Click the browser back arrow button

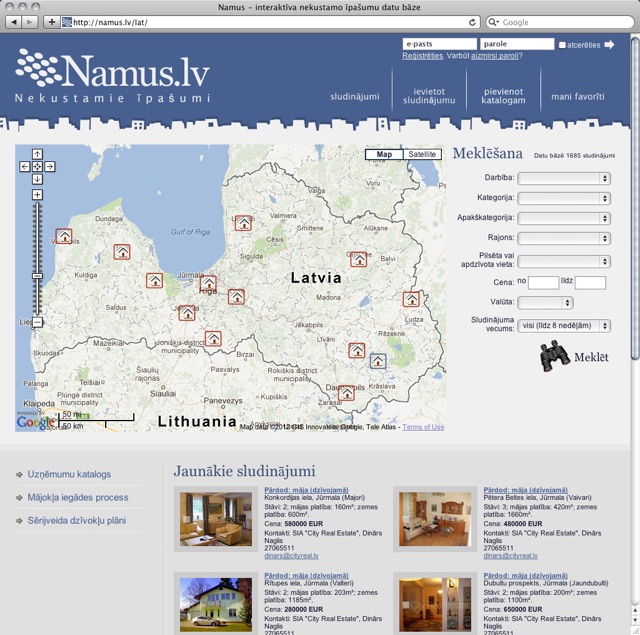click(14, 22)
